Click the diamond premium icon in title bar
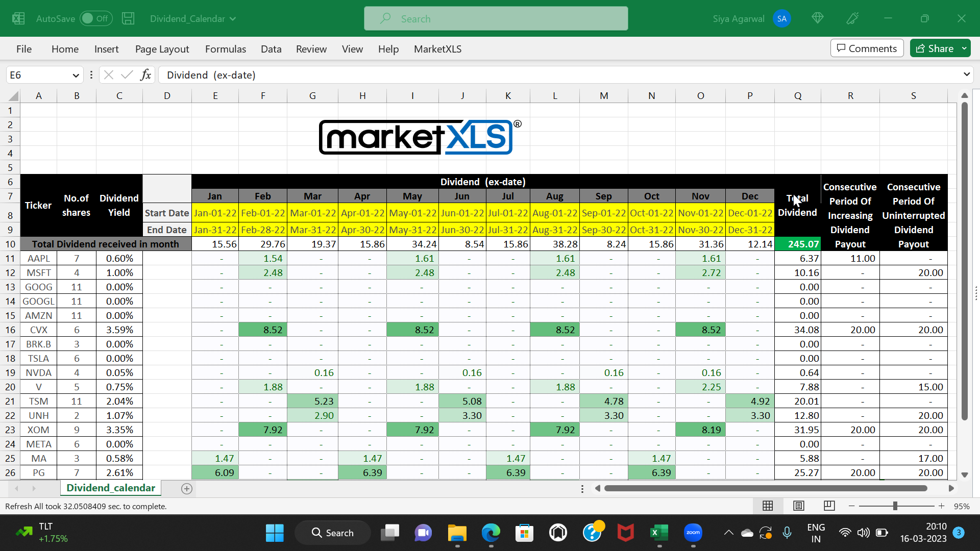Viewport: 980px width, 551px height. coord(817,18)
